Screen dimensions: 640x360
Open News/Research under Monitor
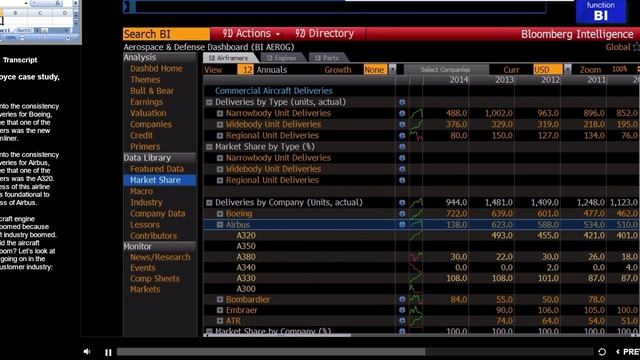coord(160,257)
